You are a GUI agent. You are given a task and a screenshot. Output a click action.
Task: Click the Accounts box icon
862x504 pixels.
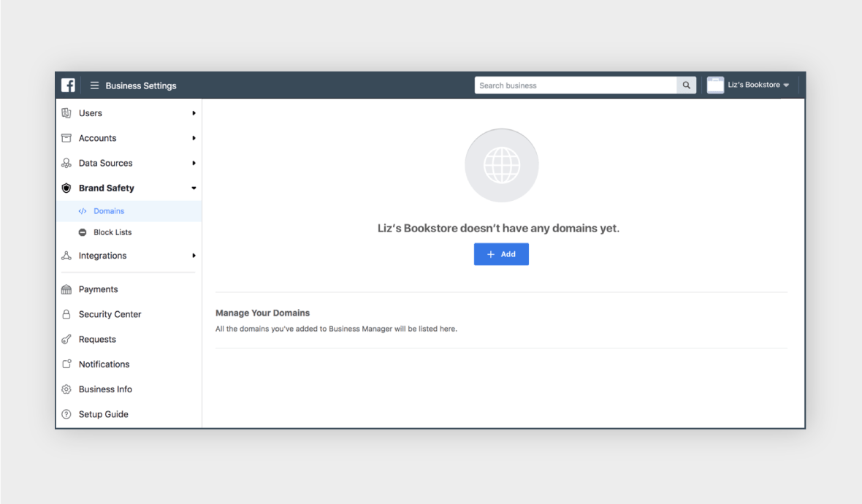(66, 138)
